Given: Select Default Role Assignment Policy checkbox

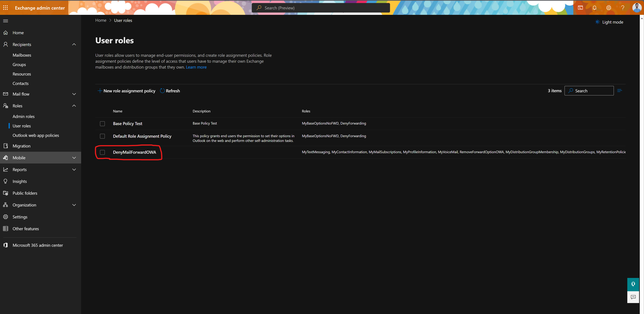Looking at the screenshot, I should [x=102, y=136].
